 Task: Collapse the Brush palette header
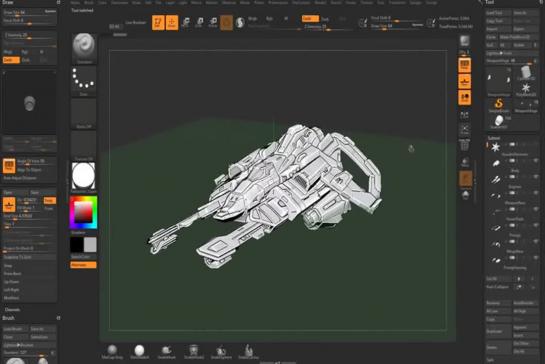9,318
